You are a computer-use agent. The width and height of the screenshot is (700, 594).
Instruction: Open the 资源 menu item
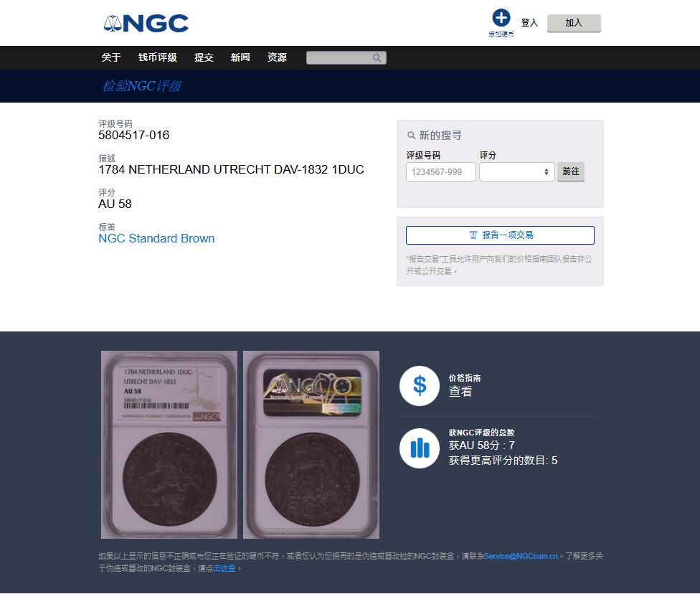pos(277,57)
